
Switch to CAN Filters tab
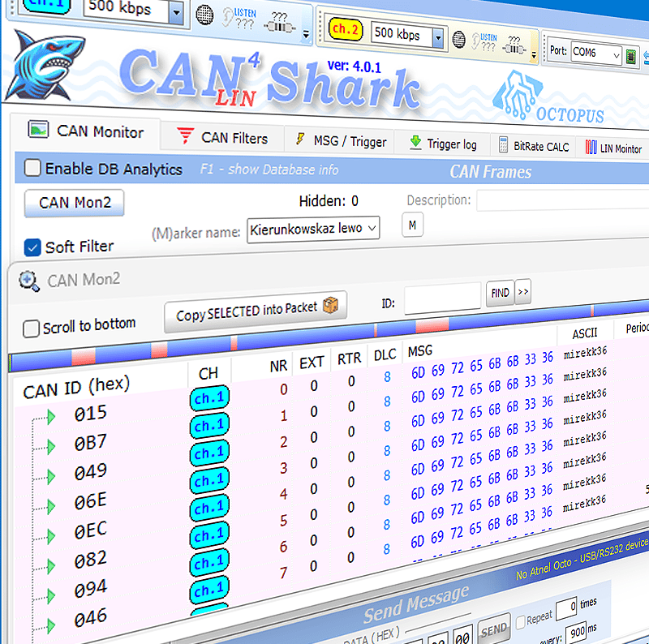(x=222, y=137)
